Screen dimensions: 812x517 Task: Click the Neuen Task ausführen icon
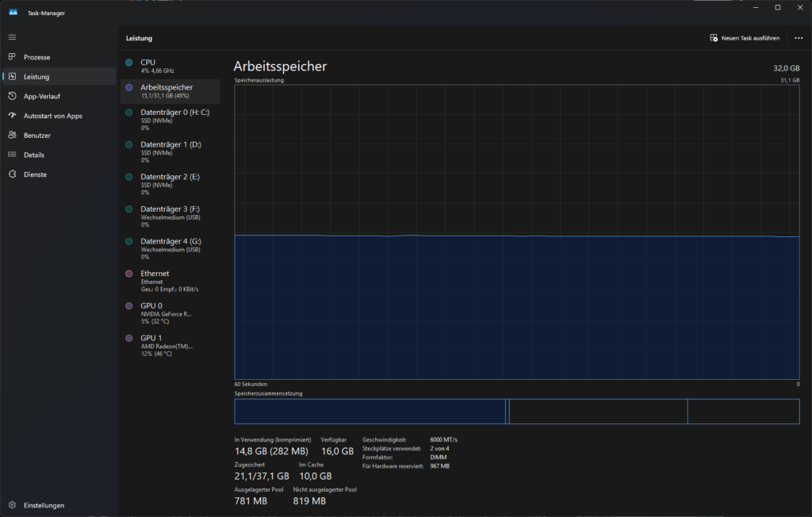tap(714, 38)
